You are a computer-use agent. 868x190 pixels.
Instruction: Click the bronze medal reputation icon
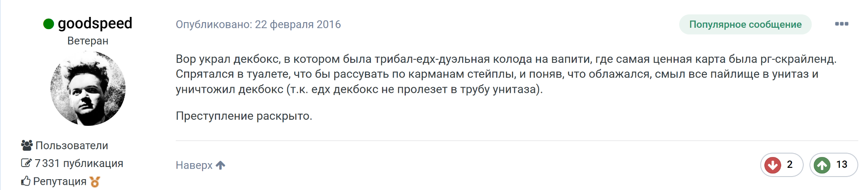tap(95, 182)
